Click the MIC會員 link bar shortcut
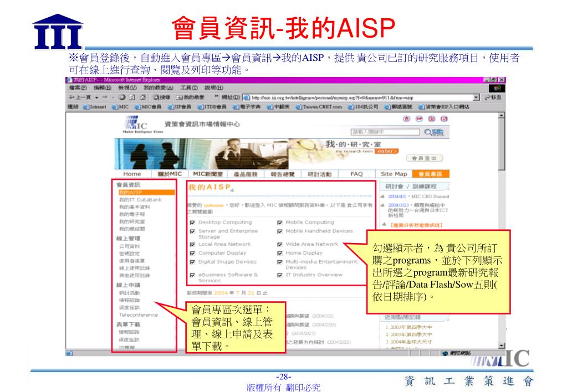 tap(148, 107)
